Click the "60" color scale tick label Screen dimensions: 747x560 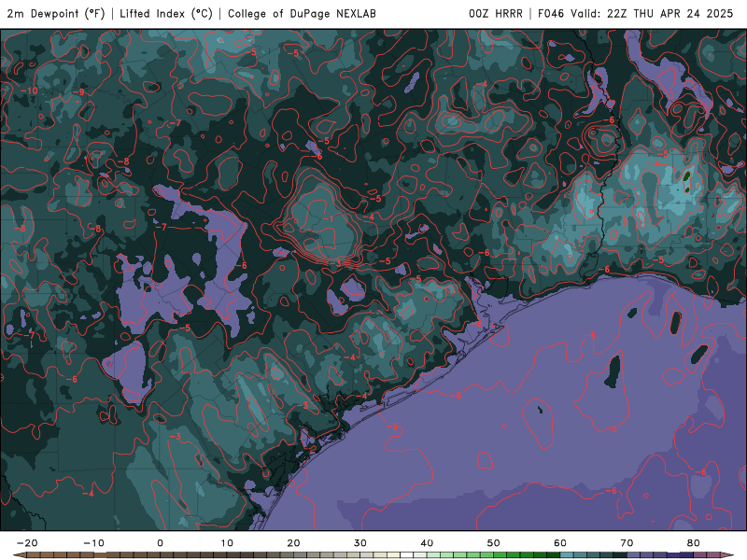(560, 543)
